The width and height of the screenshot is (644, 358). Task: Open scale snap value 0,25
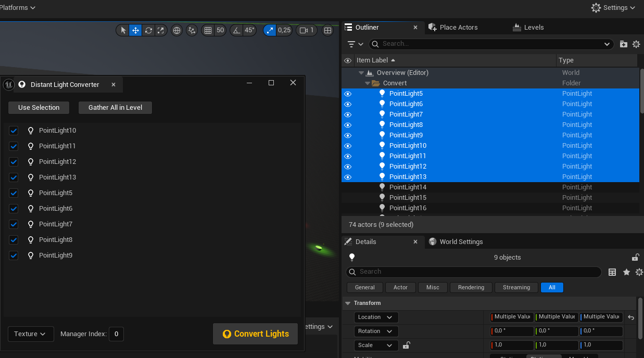(284, 30)
